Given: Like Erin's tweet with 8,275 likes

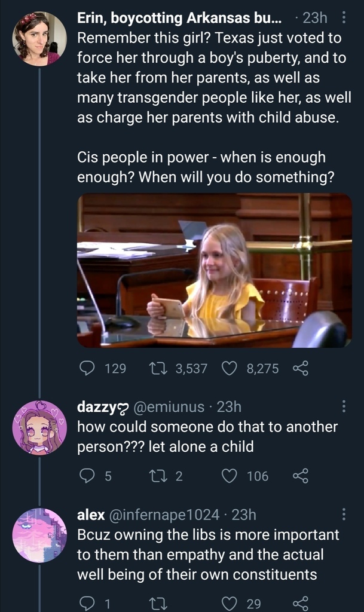Looking at the screenshot, I should tap(230, 369).
